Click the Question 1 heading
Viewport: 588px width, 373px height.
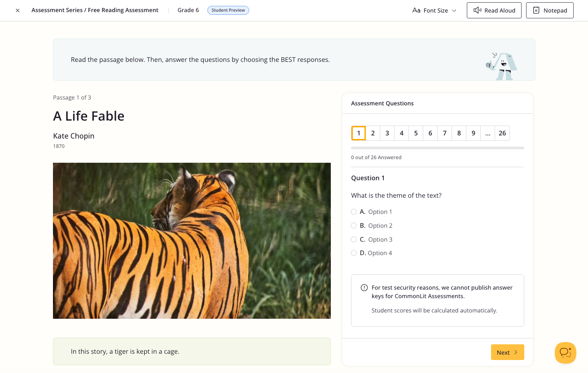pos(368,178)
